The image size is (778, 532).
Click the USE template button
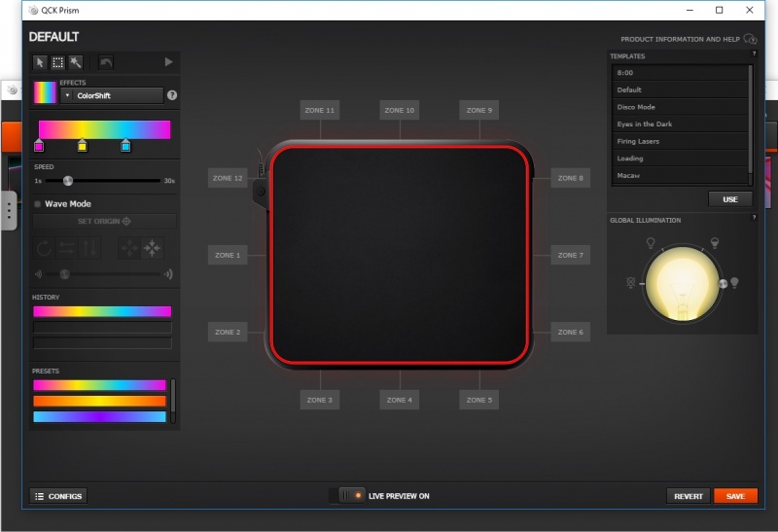point(730,199)
